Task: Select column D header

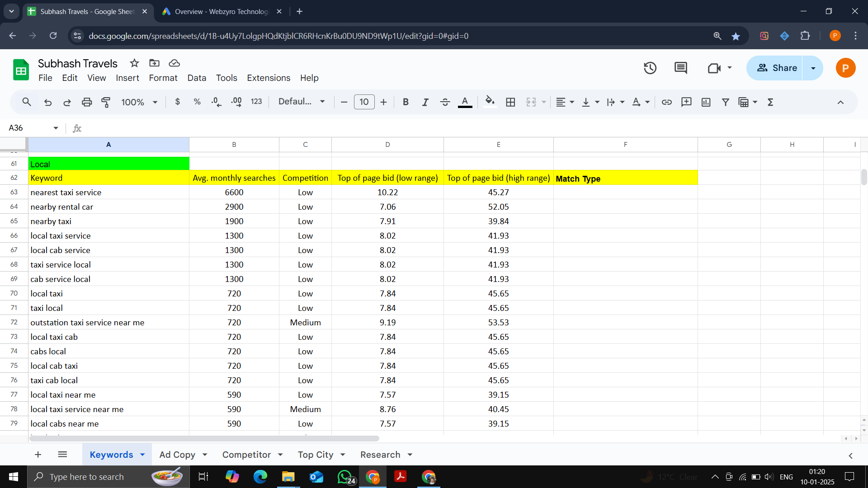Action: pos(387,145)
